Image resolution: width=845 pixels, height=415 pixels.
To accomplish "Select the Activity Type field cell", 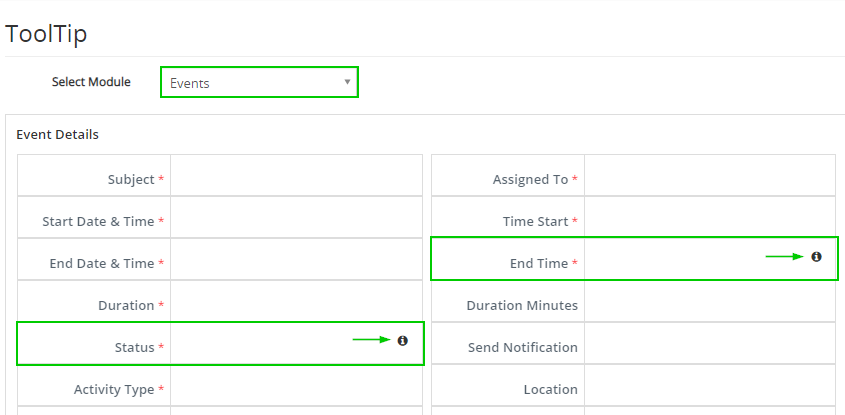I will [296, 385].
